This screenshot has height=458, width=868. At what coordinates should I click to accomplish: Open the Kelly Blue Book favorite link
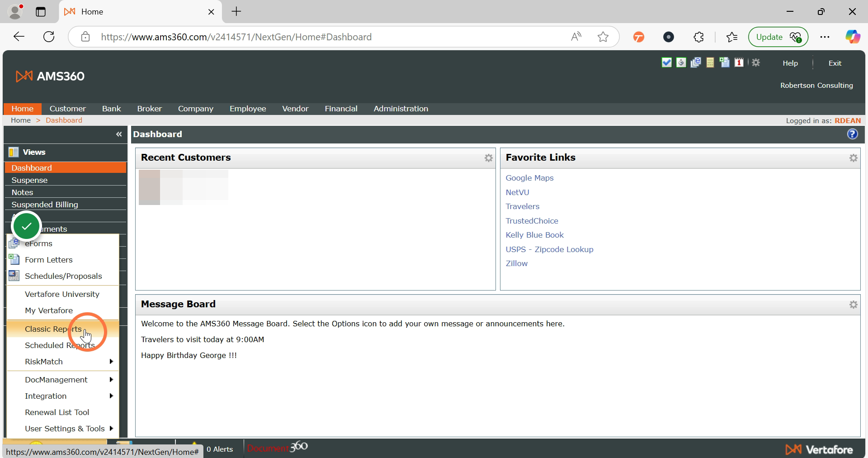(x=534, y=235)
